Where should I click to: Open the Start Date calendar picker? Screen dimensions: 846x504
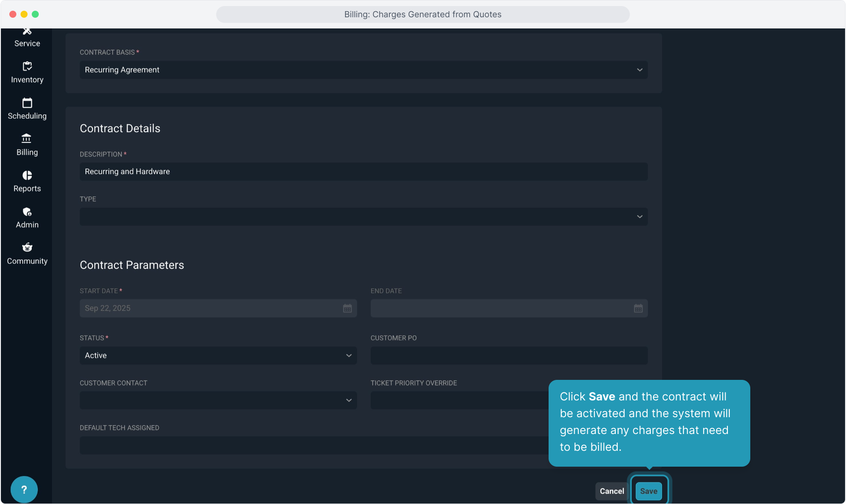347,308
